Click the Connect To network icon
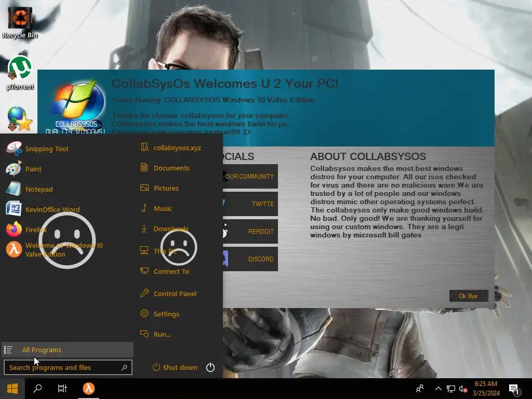 tap(144, 271)
